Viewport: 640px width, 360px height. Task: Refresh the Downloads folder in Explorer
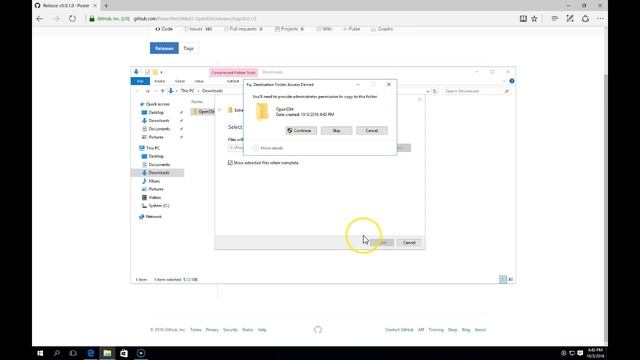[435, 91]
